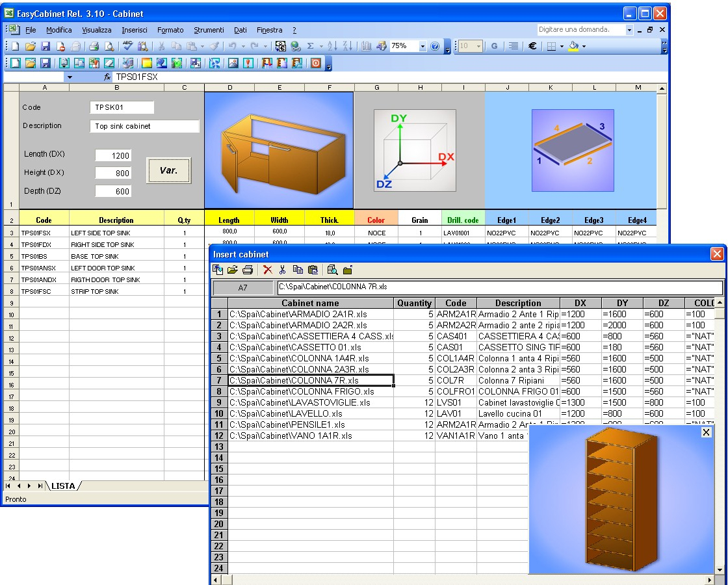Expand the Name Box dropdown arrow

70,77
